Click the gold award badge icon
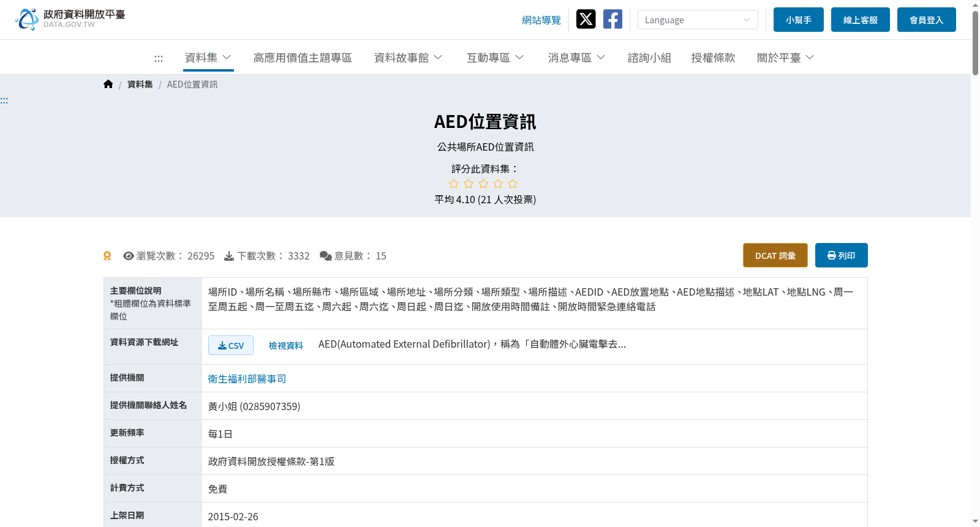The width and height of the screenshot is (980, 527). click(x=107, y=256)
